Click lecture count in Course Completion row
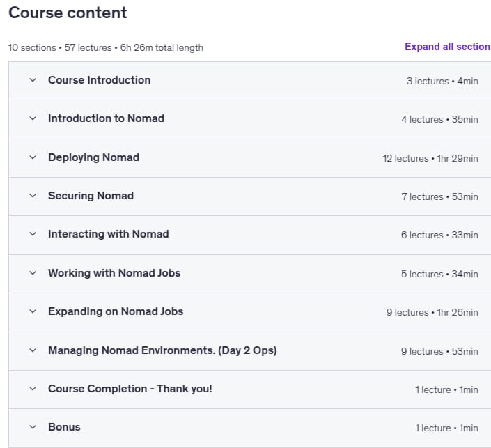The width and height of the screenshot is (491, 448). pos(446,389)
